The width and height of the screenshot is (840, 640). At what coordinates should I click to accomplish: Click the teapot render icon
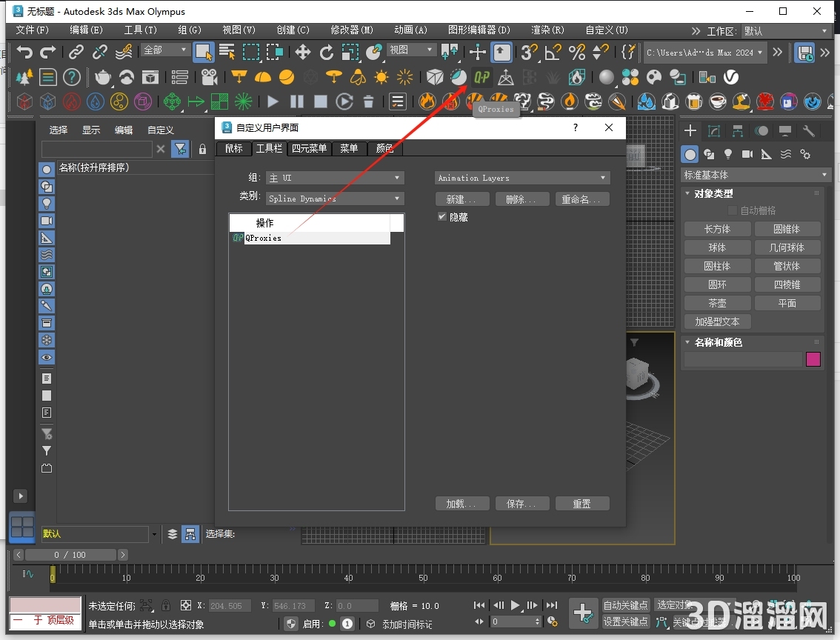tap(103, 77)
